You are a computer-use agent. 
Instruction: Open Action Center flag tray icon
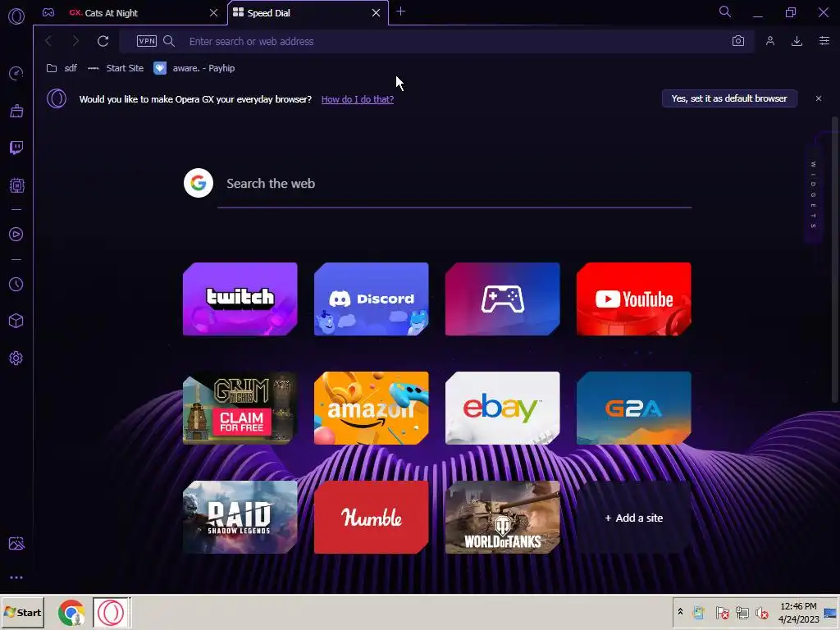[x=722, y=612]
